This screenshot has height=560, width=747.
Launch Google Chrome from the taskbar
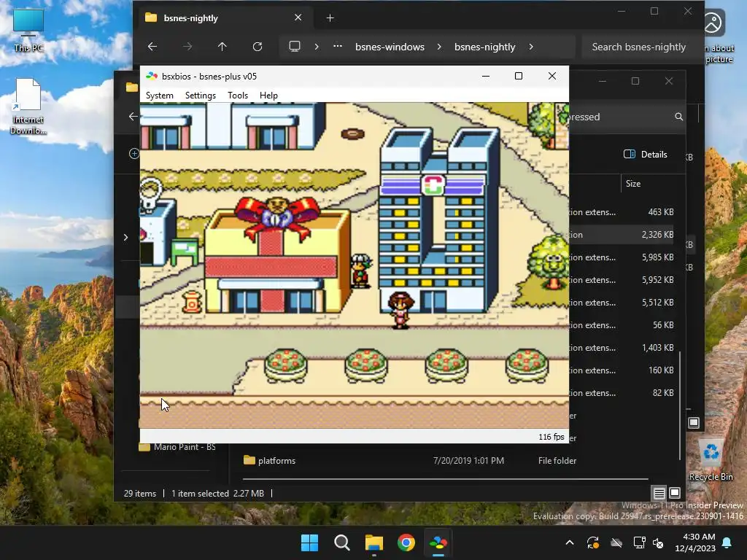[x=406, y=542]
